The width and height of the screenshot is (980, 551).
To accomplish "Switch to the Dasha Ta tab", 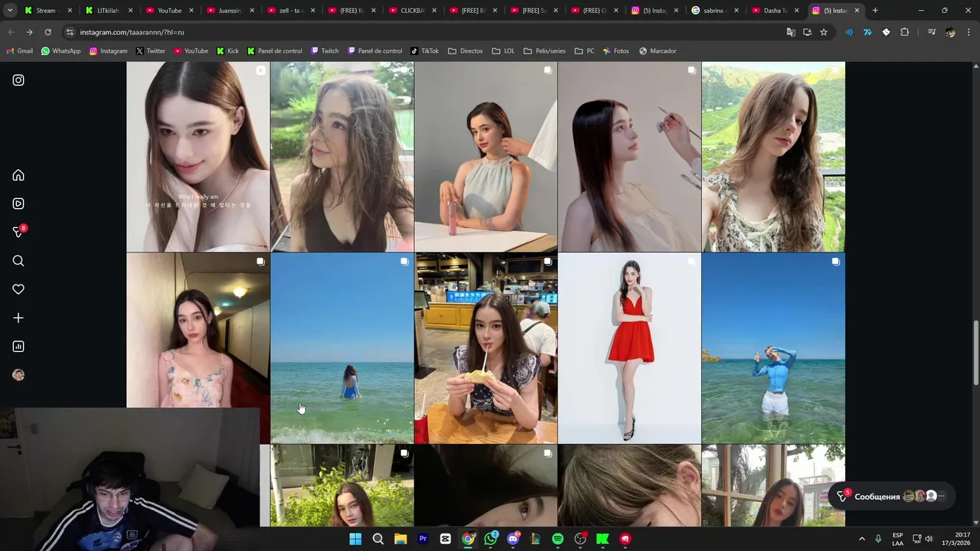I will click(775, 11).
